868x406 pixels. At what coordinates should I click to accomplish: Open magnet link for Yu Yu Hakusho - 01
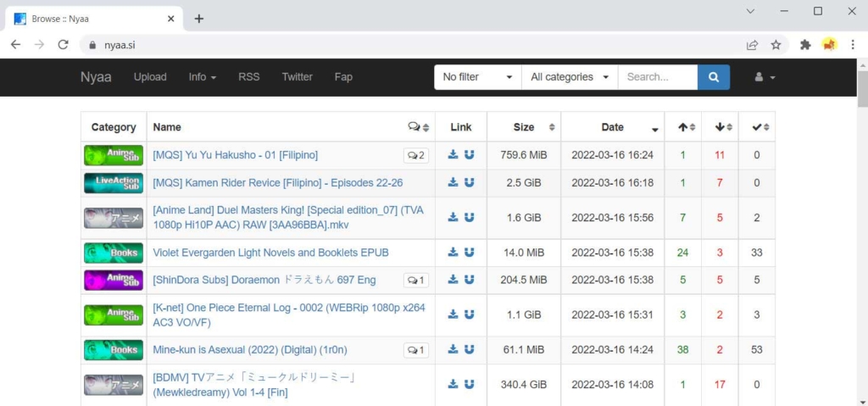470,155
